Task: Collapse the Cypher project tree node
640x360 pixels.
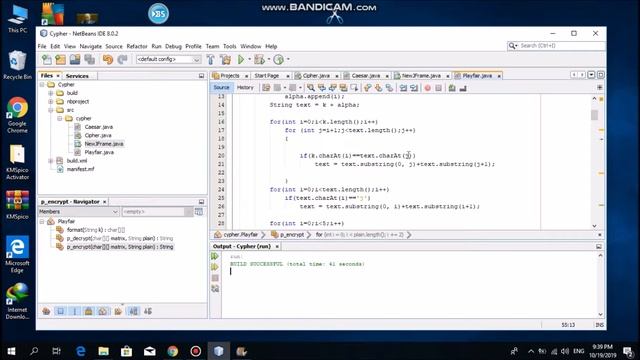Action: coord(42,84)
